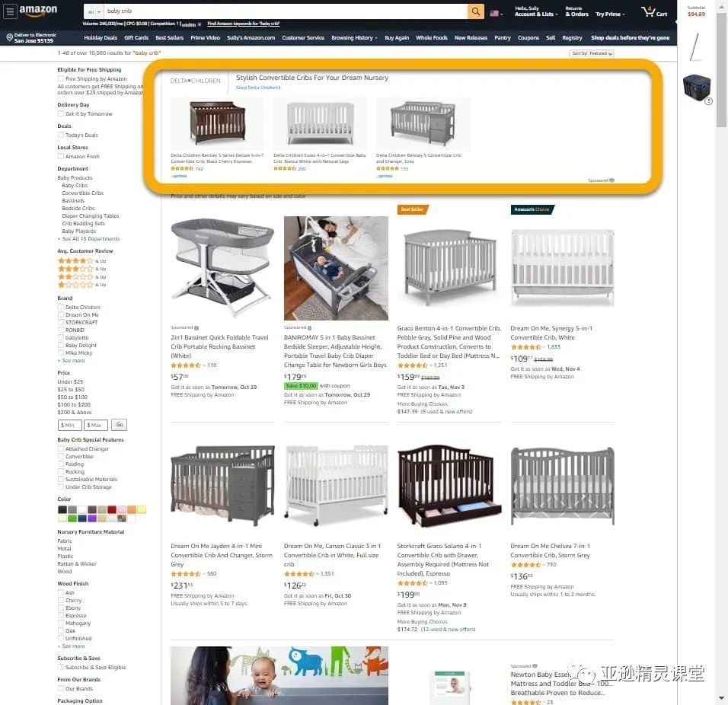Check the Free Shipping by Amazon box
The height and width of the screenshot is (705, 728).
(x=60, y=79)
